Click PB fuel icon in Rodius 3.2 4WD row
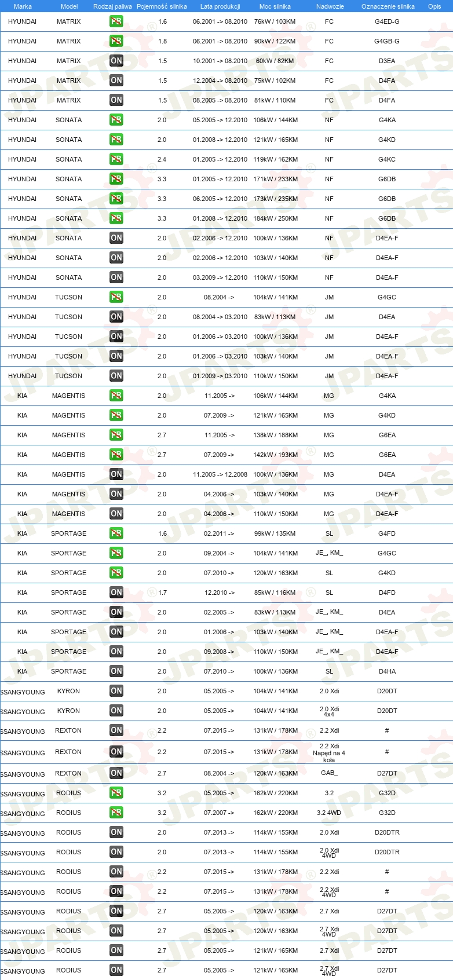The height and width of the screenshot is (980, 453). (x=116, y=813)
